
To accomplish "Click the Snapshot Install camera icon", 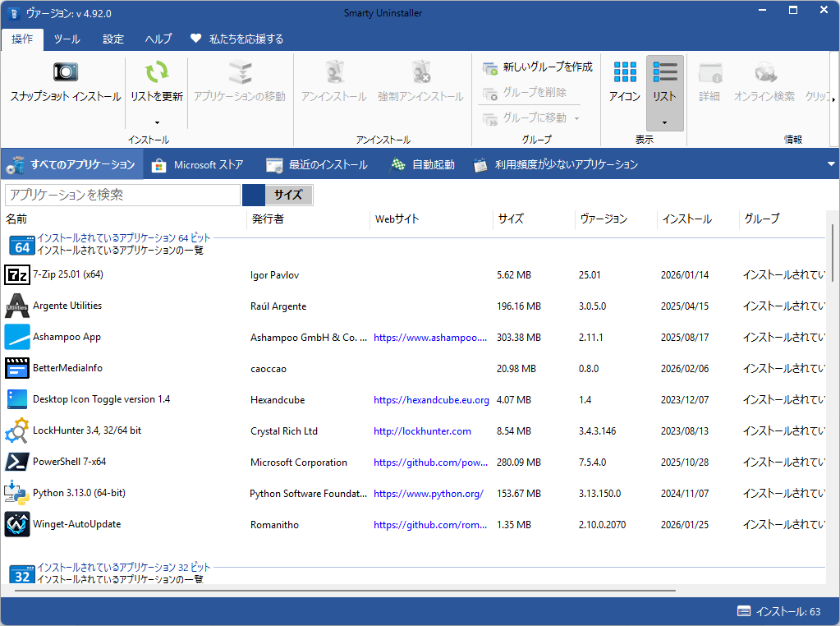I will click(65, 72).
